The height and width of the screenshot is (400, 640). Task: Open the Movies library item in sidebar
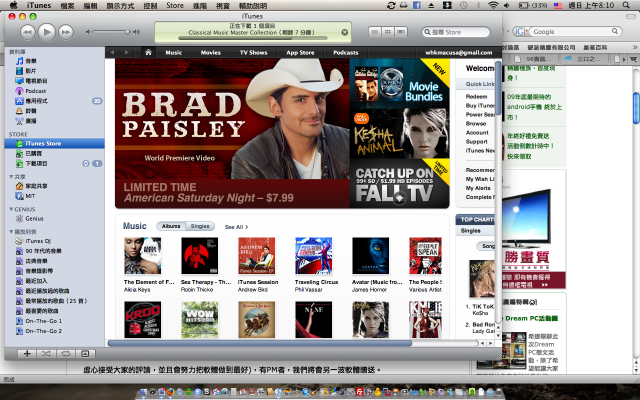26,71
